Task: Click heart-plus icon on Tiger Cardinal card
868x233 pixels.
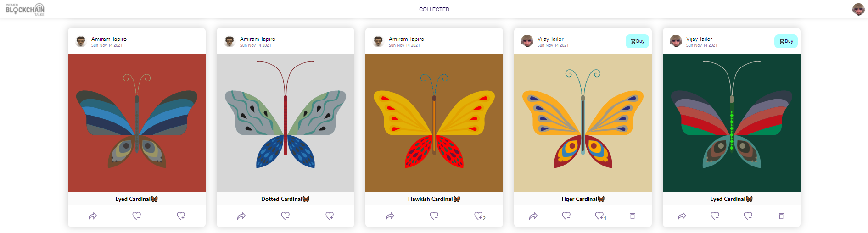Action: (x=600, y=216)
